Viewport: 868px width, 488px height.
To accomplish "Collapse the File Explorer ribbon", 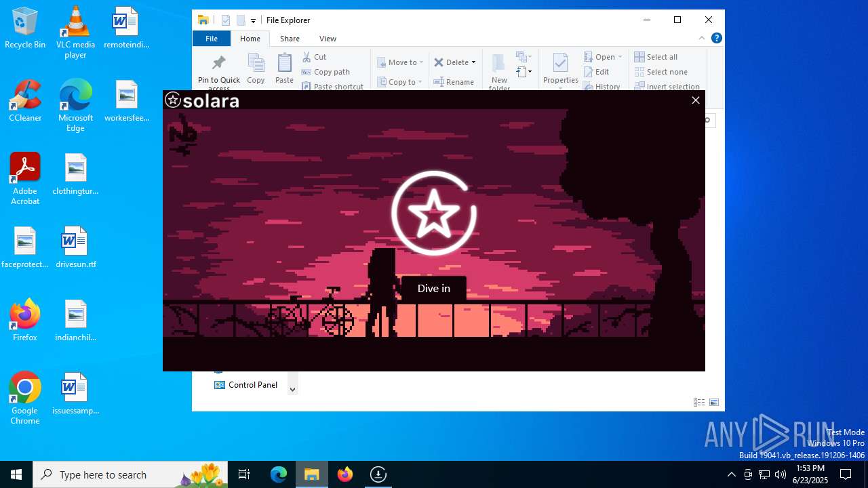I will tap(702, 39).
